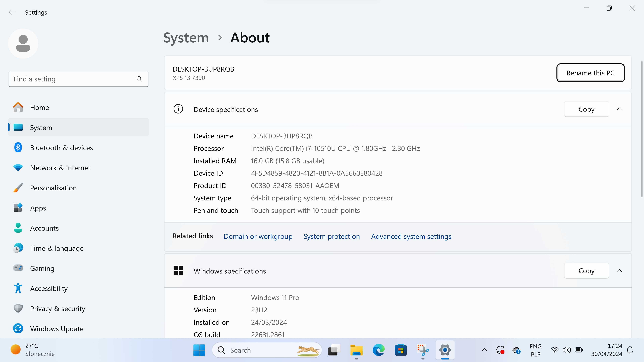
Task: Click the battery icon in the system tray
Action: click(x=579, y=350)
